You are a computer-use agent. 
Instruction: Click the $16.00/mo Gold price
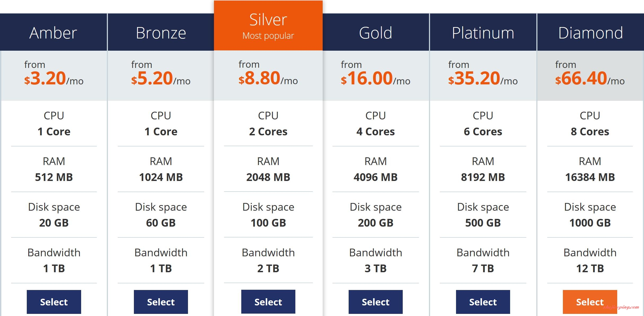(375, 78)
